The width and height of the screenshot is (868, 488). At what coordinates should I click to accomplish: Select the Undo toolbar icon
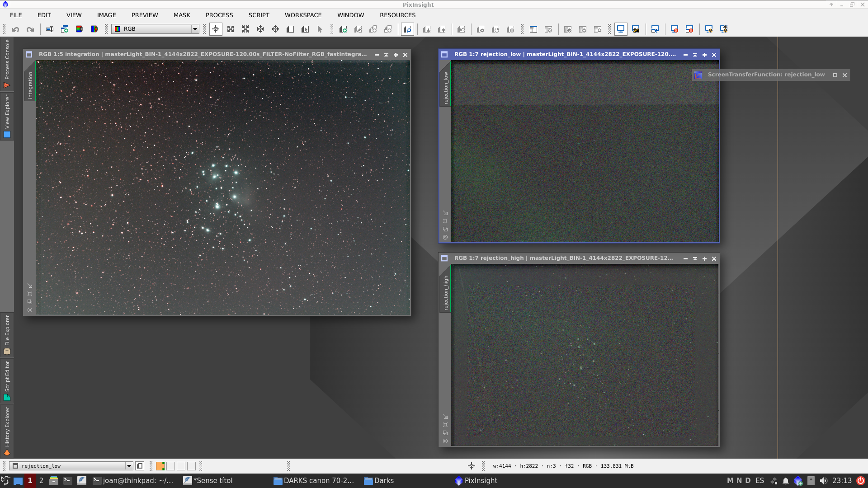point(15,29)
